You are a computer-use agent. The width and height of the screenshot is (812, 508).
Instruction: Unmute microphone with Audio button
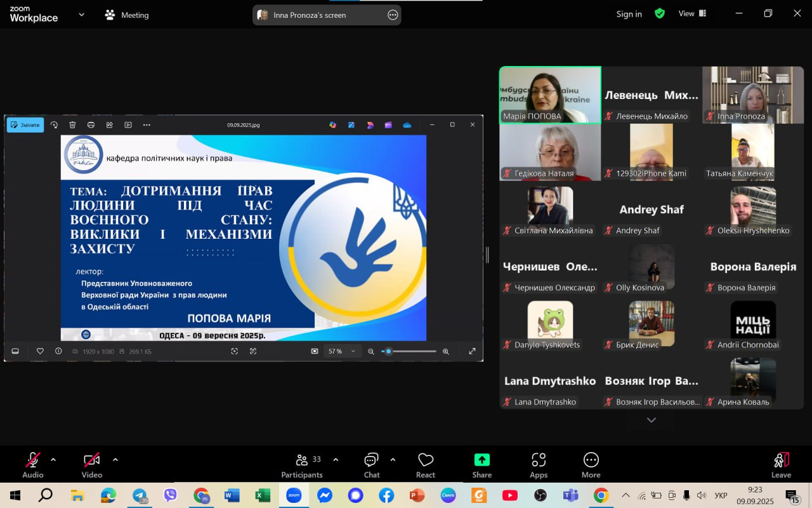tap(33, 465)
